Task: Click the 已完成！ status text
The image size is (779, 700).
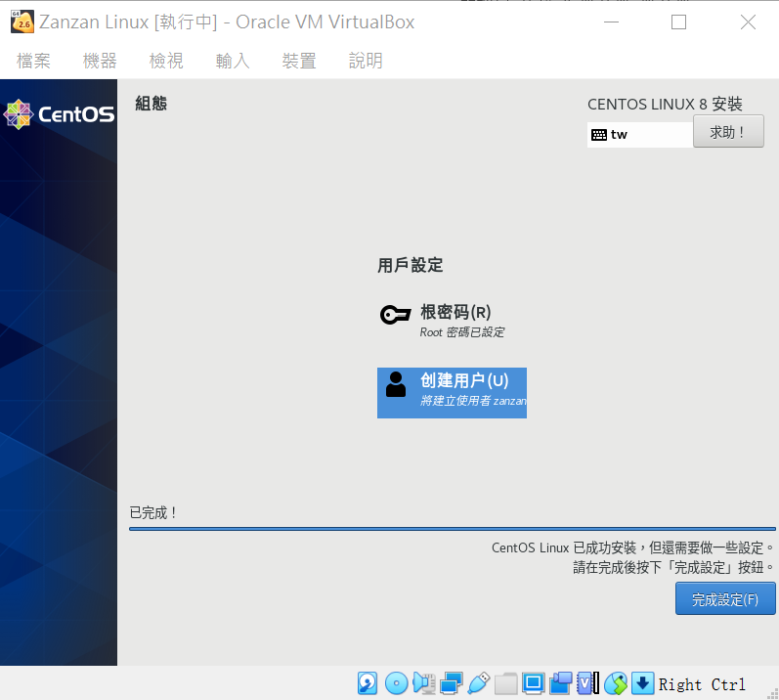Action: (x=153, y=512)
